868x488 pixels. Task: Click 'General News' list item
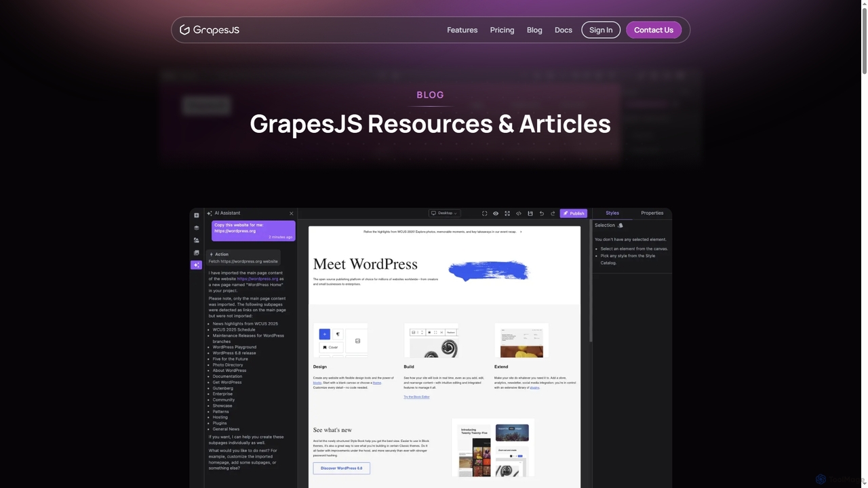(226, 429)
